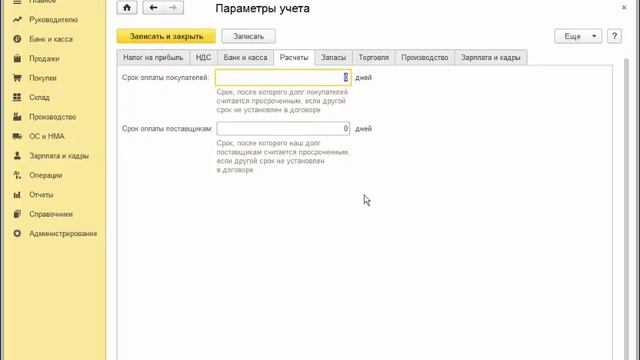Open the Производство tab
640x360 pixels.
coord(424,58)
